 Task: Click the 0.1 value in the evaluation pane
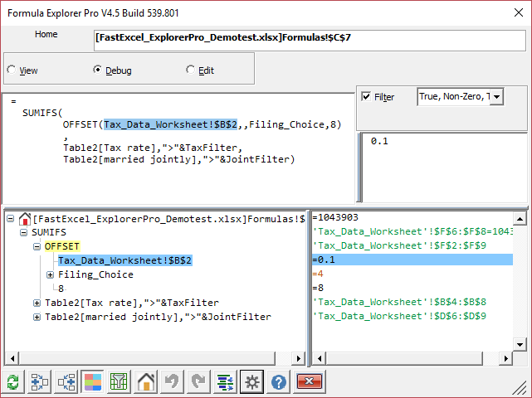pos(379,141)
